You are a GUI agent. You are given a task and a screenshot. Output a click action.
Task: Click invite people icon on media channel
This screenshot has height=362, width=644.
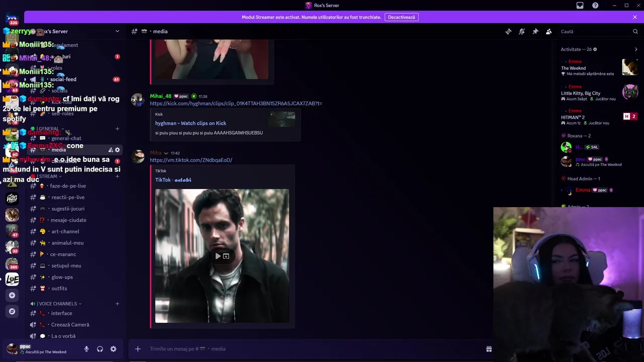(111, 150)
